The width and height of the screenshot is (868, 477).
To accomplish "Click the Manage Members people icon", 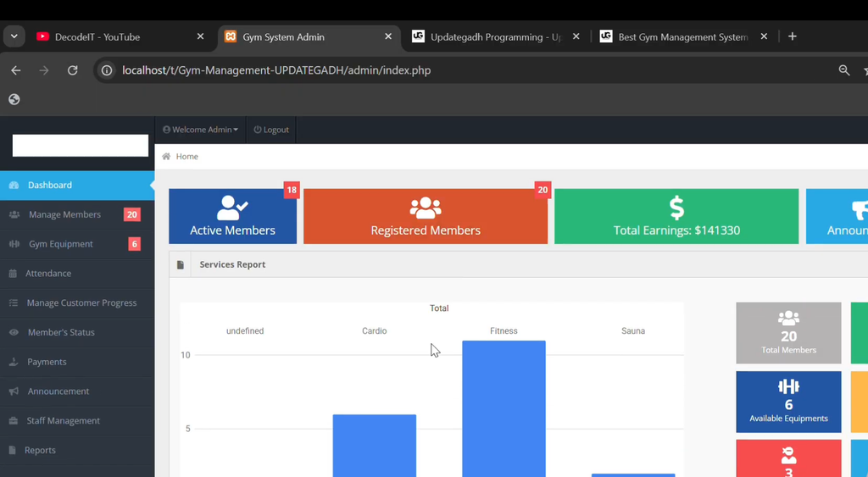I will [14, 214].
